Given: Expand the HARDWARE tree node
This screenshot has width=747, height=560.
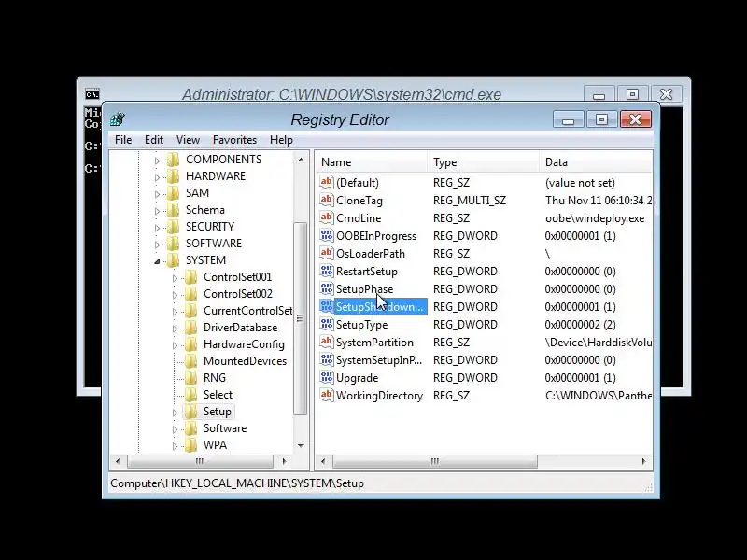Looking at the screenshot, I should tap(157, 177).
